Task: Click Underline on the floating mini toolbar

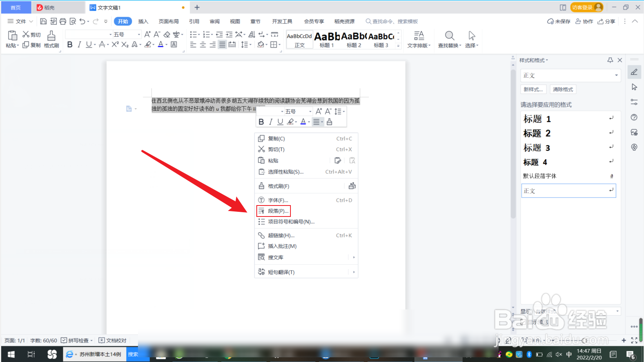Action: coord(280,122)
